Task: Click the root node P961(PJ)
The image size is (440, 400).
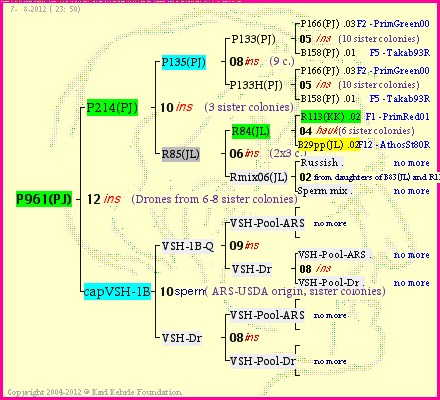Action: pos(44,199)
